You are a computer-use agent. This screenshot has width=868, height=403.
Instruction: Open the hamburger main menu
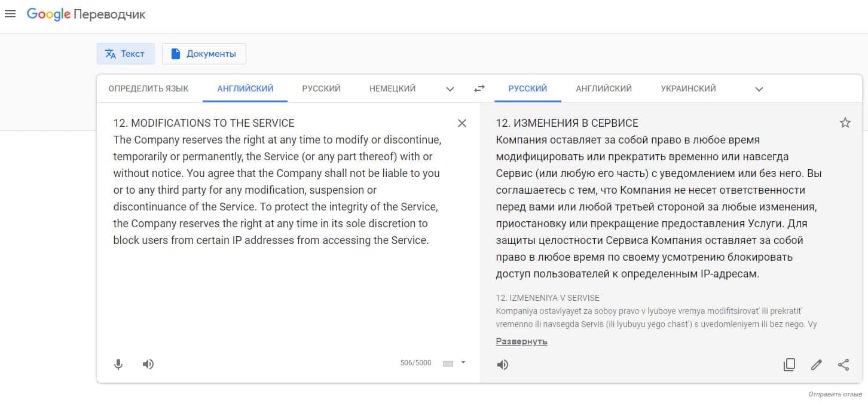tap(10, 14)
